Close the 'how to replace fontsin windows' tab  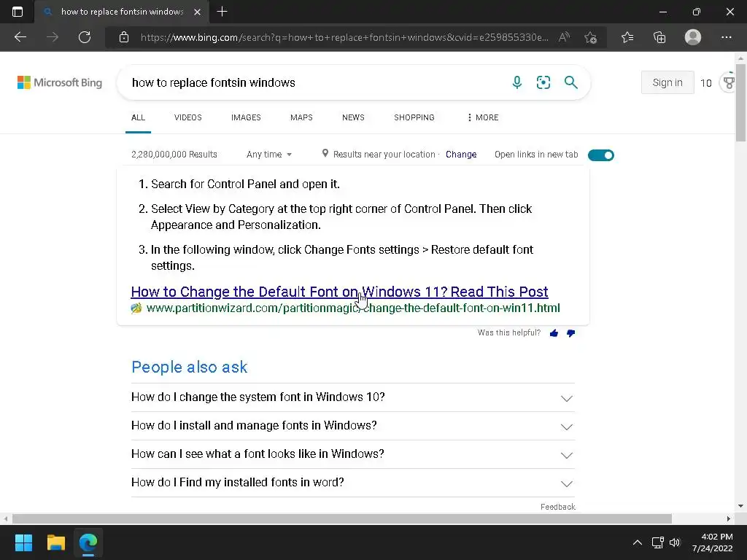[x=197, y=12]
